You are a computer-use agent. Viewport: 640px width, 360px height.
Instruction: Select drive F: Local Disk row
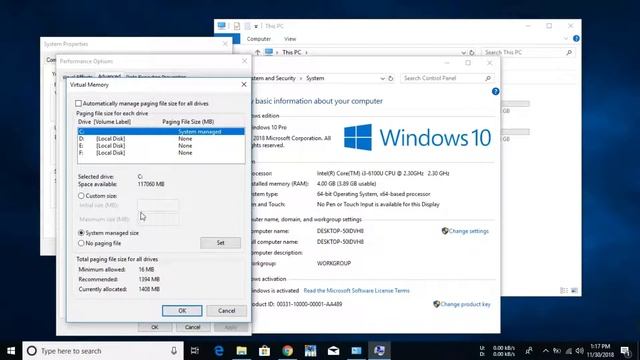pyautogui.click(x=161, y=153)
